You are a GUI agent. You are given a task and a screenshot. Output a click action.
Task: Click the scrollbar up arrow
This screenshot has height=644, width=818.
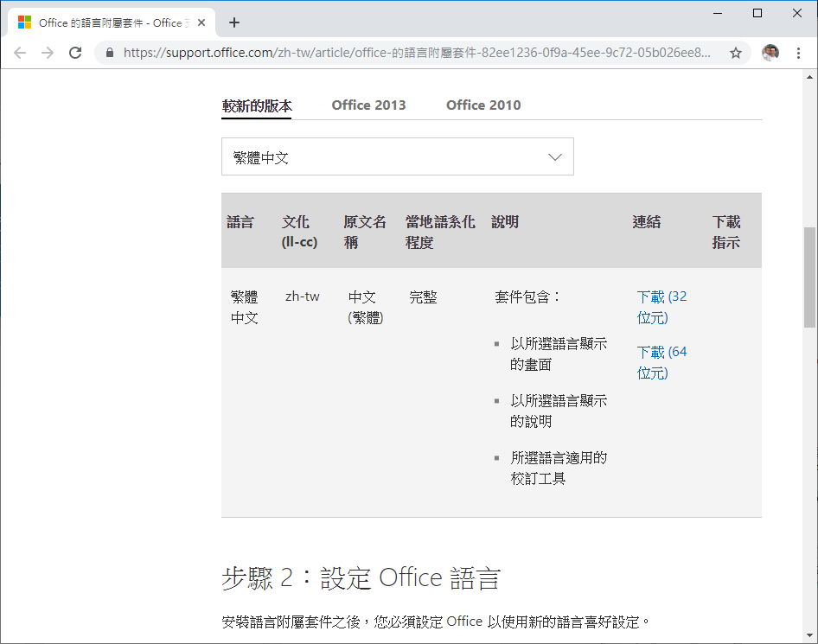(809, 78)
